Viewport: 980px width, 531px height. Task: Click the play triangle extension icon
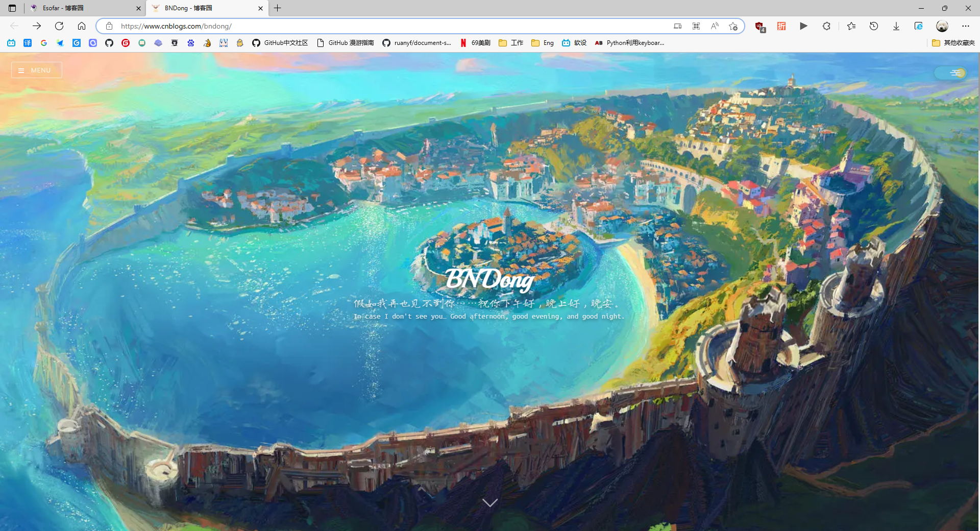click(804, 26)
